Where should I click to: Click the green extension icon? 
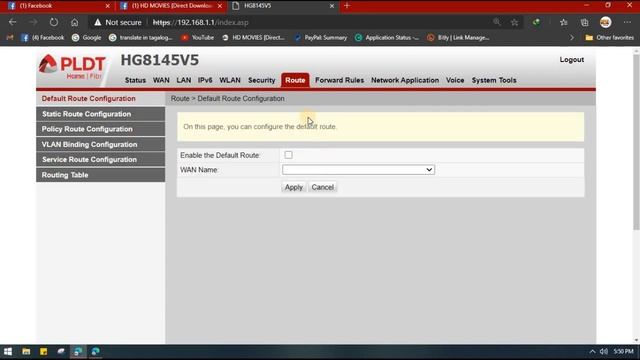[x=536, y=22]
